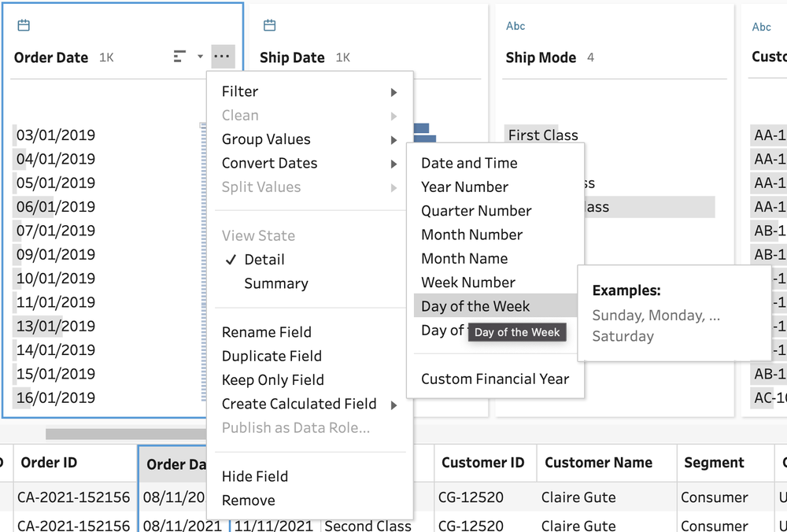Click Rename Field in the menu

pyautogui.click(x=266, y=332)
